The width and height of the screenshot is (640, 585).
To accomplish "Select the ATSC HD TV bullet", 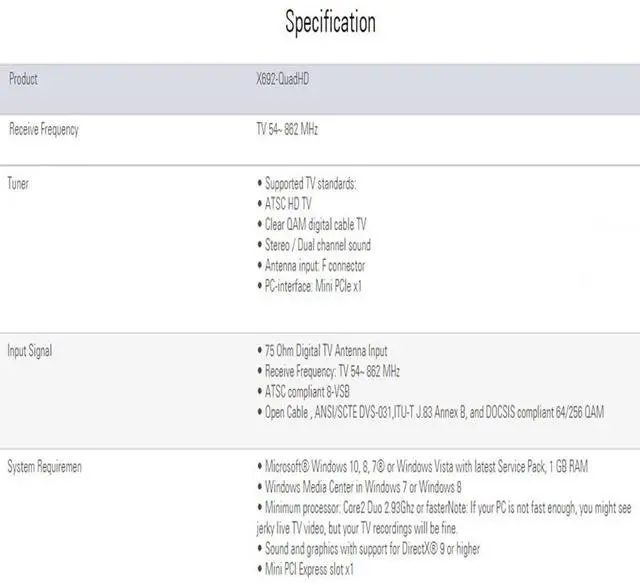I will pos(291,204).
